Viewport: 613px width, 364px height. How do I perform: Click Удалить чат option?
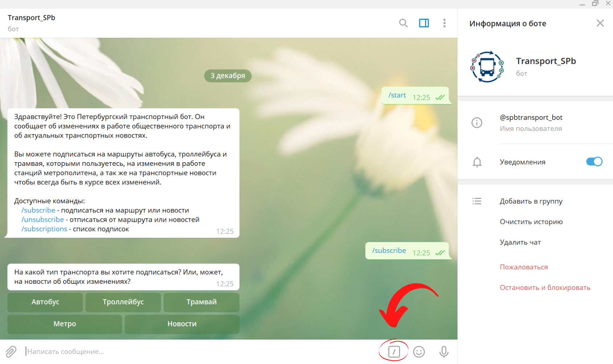[x=520, y=242]
